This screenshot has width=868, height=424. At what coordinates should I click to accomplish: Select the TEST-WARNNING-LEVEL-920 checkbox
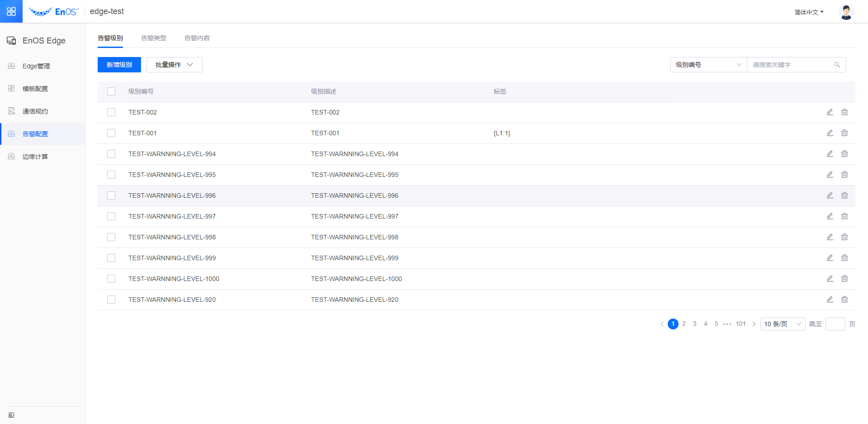pyautogui.click(x=111, y=300)
